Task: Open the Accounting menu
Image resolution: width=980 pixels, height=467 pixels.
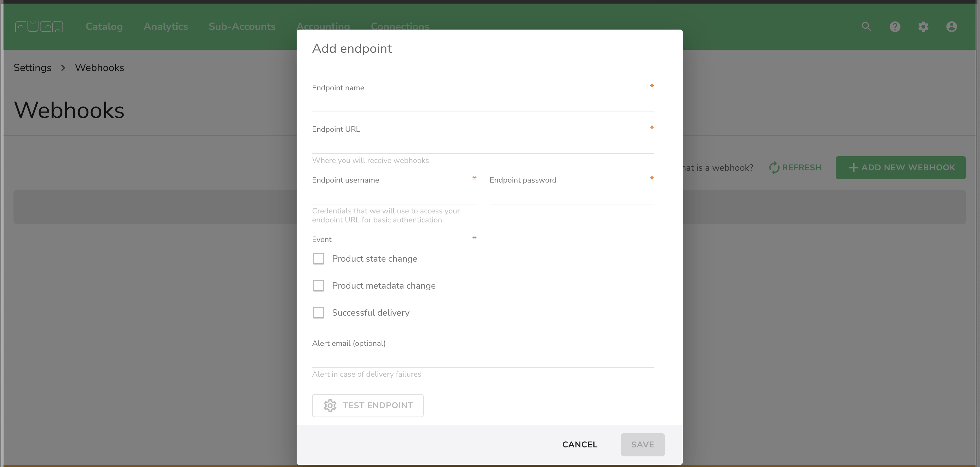Action: pos(323,26)
